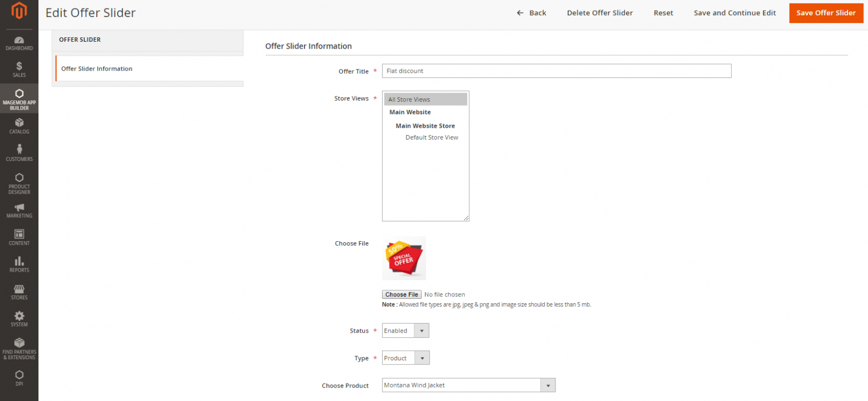Open the Offer Slider Information tab
Screen dimensions: 868x401
click(97, 68)
